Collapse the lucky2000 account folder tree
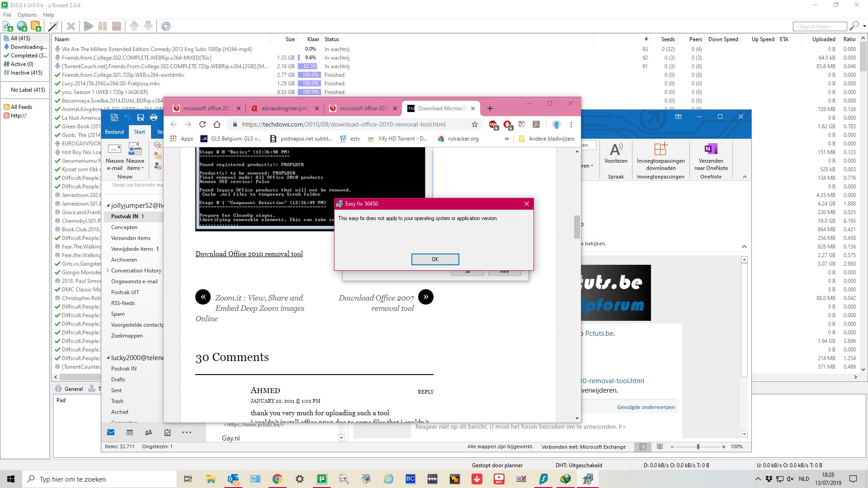 (108, 358)
